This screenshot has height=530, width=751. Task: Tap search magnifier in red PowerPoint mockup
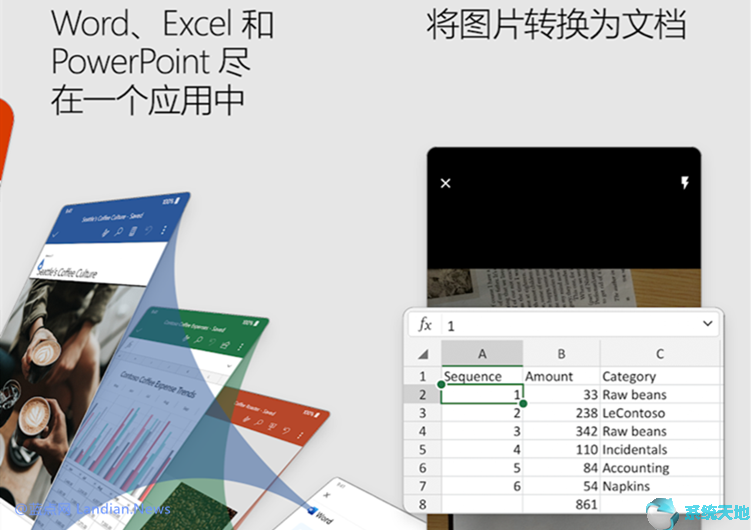coord(259,422)
